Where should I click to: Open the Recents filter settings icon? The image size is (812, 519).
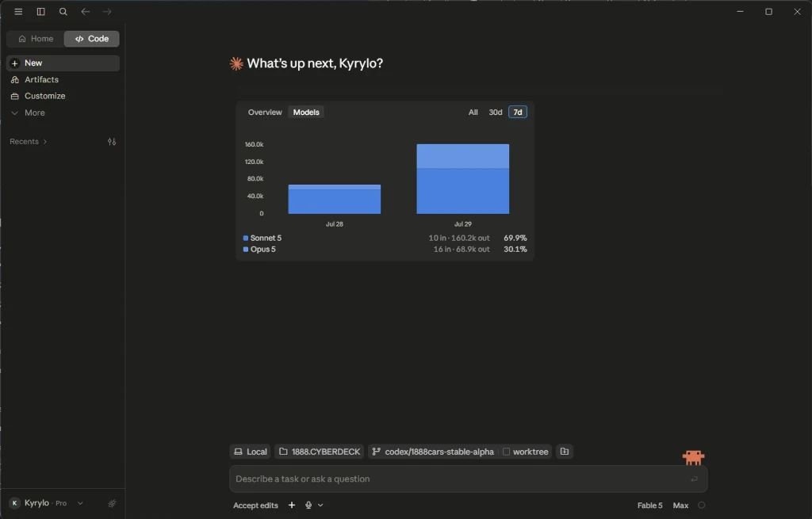[x=112, y=142]
